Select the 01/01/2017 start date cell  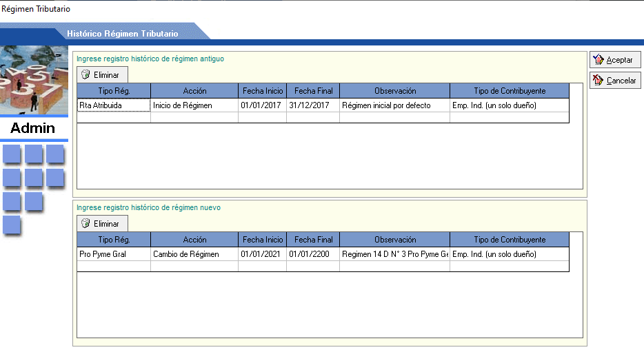263,105
